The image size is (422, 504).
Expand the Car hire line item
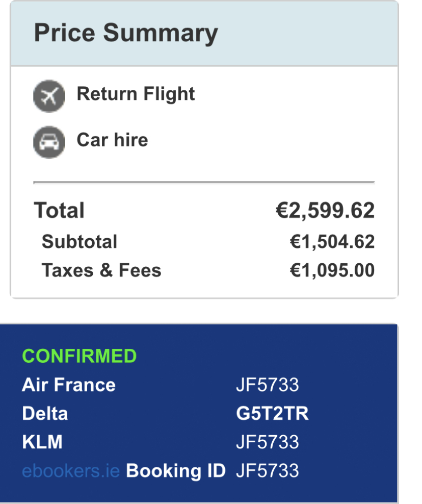(x=111, y=140)
